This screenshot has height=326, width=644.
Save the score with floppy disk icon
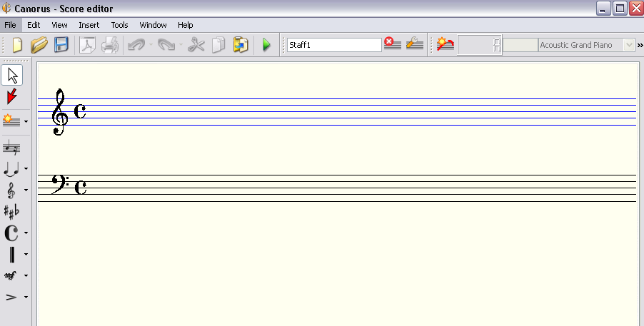tap(61, 45)
